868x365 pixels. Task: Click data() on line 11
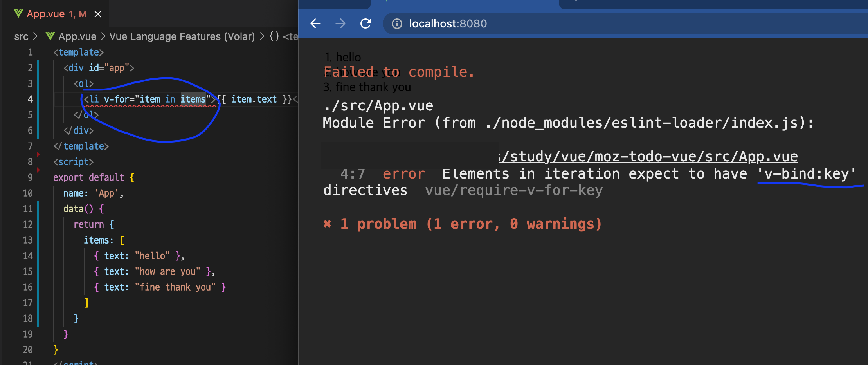(78, 209)
